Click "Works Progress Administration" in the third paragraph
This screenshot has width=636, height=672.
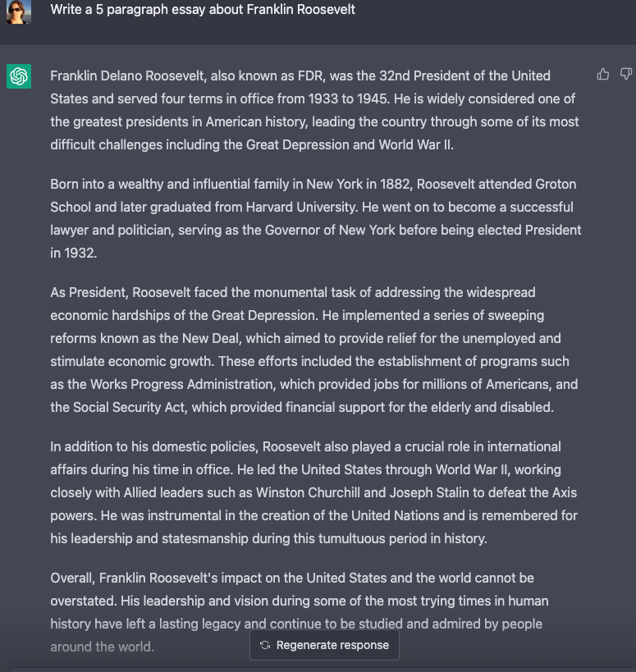tap(181, 385)
